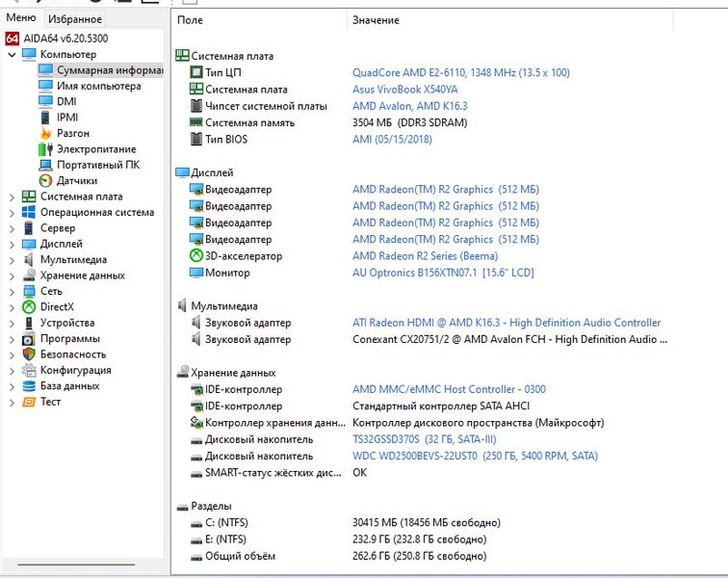This screenshot has height=578, width=728.
Task: Select the Безопасность shield icon
Action: [29, 355]
